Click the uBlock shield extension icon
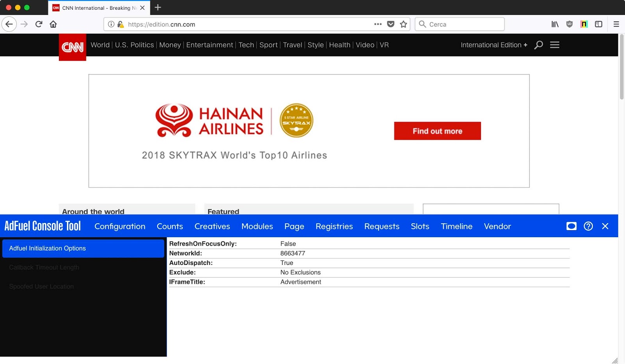Screen dimensions: 625x364 coord(570,24)
